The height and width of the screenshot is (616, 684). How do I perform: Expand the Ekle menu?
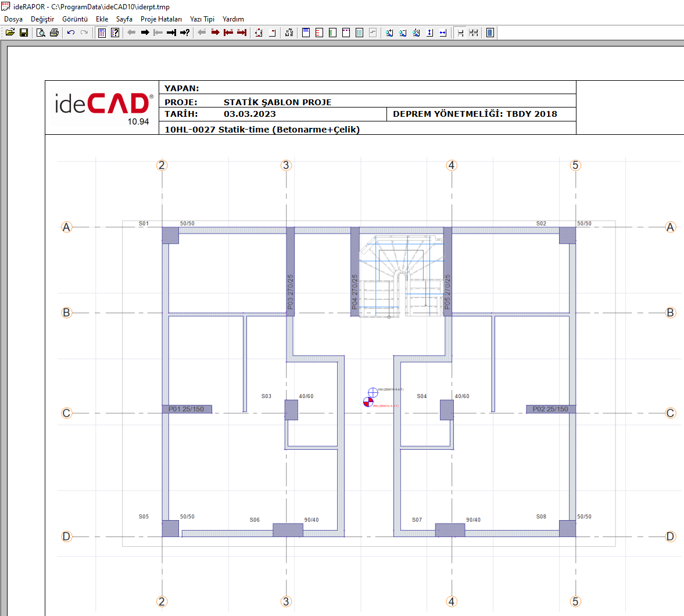102,19
